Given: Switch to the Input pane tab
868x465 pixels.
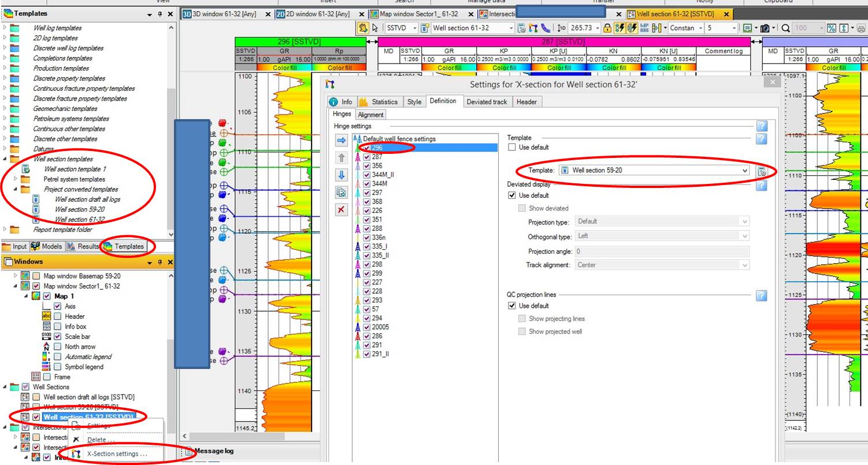Looking at the screenshot, I should click(x=15, y=246).
